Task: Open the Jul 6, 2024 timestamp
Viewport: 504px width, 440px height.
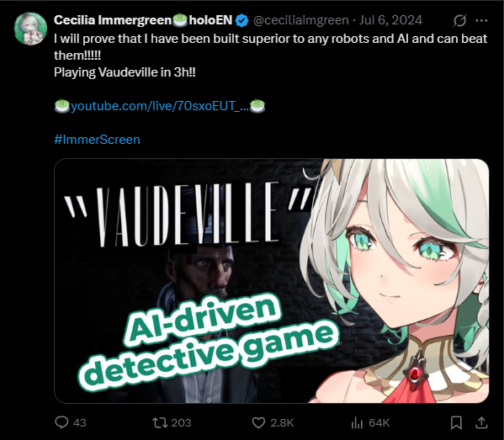Action: 390,20
